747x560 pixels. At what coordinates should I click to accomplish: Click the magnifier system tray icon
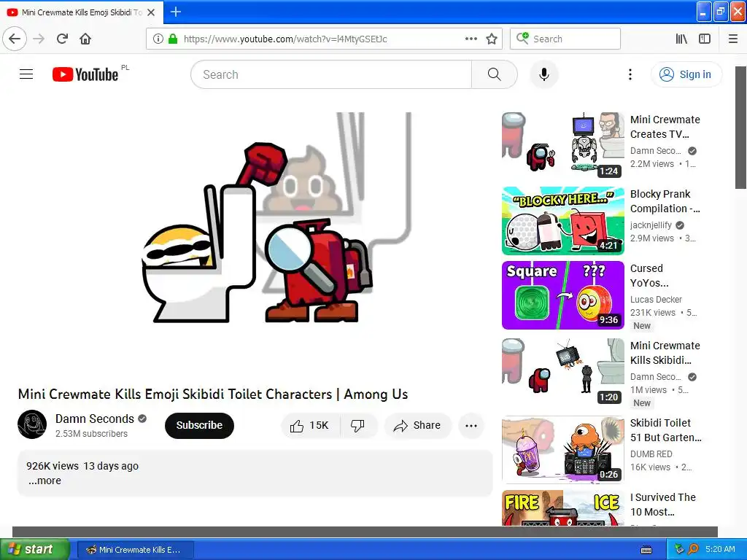[x=693, y=550]
